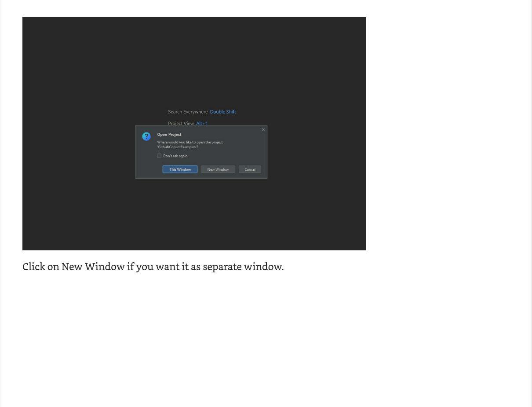Close the Open Project dialog with X

(x=263, y=129)
